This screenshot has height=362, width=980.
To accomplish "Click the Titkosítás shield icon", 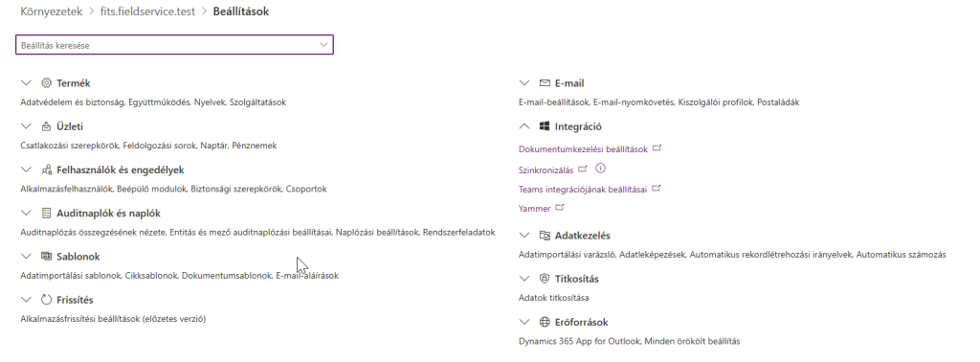I will [545, 279].
